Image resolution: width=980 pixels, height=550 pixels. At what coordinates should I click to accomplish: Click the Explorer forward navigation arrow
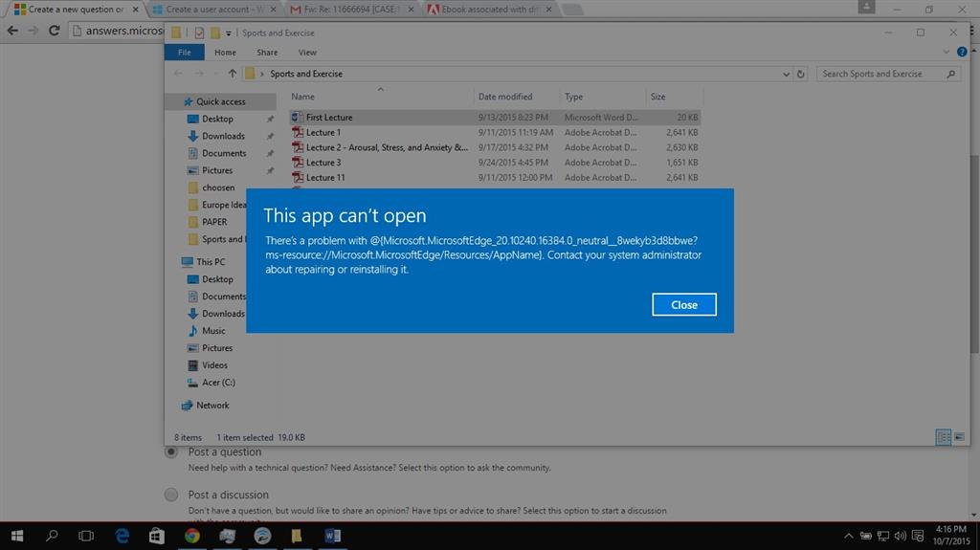tap(199, 74)
